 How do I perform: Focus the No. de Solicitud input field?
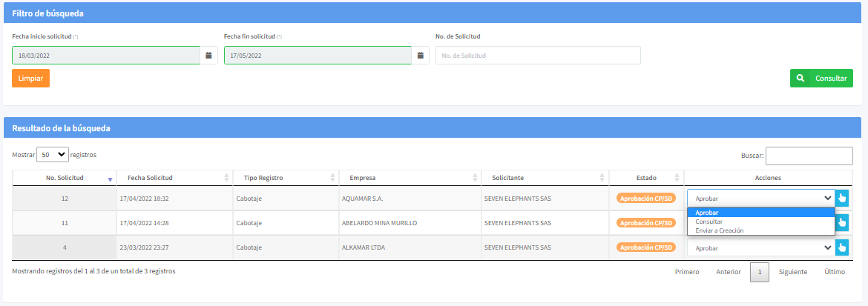[x=537, y=56]
